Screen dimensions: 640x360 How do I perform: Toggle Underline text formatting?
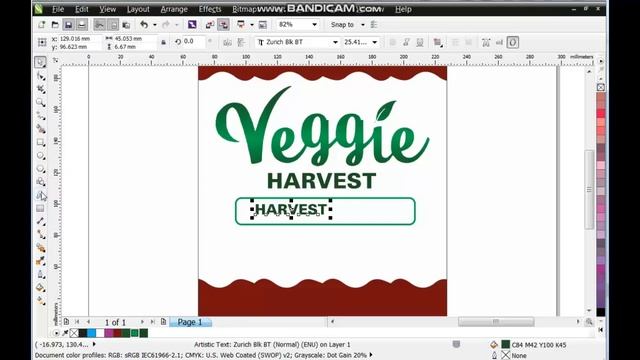point(420,42)
